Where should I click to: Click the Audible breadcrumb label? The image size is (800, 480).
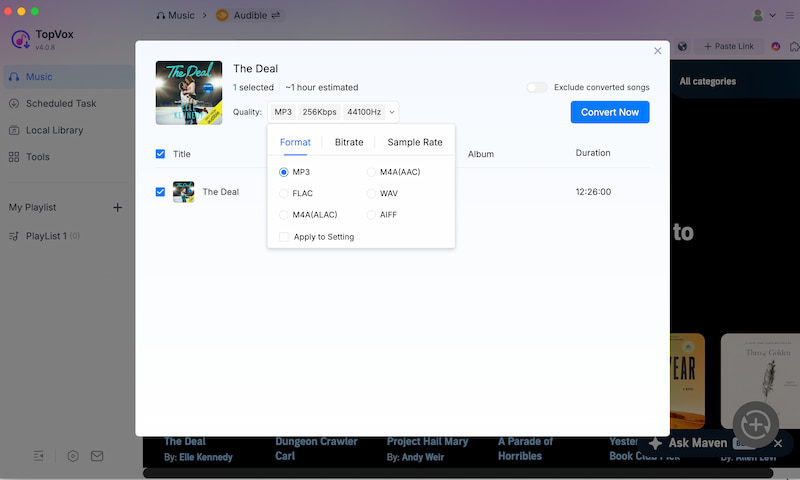[x=250, y=15]
